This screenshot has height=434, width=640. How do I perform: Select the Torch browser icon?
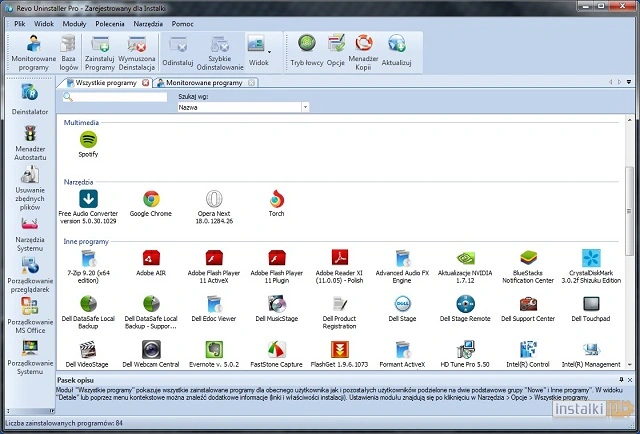(x=278, y=203)
